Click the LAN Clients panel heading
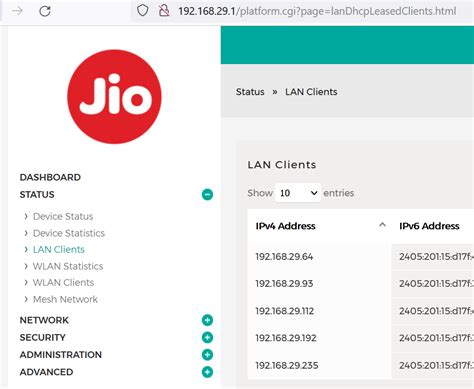This screenshot has height=389, width=474. coord(282,165)
